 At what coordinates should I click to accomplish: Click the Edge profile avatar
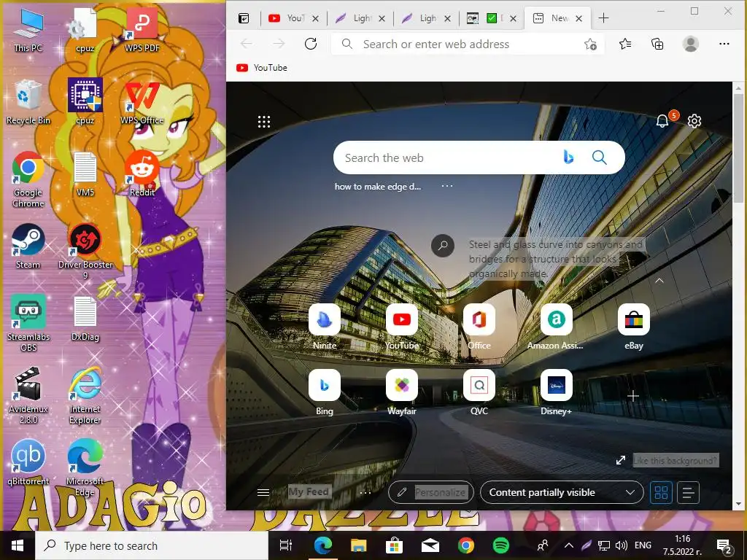[690, 44]
